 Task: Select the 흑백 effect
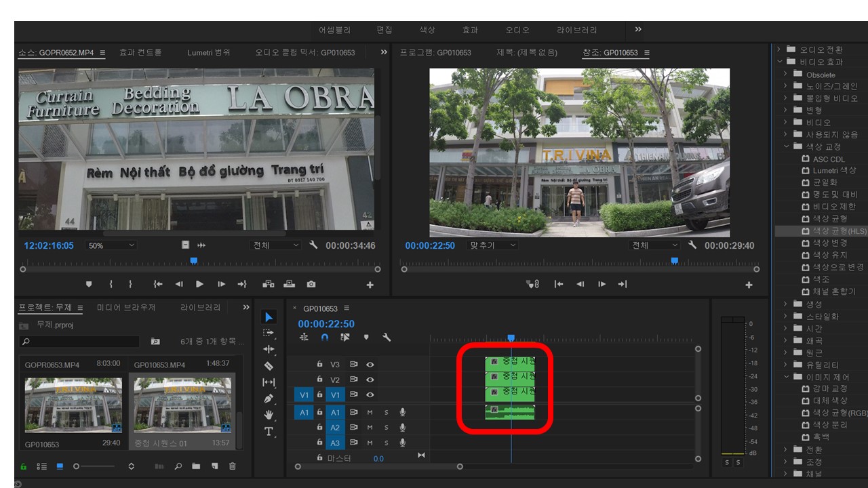pyautogui.click(x=821, y=437)
